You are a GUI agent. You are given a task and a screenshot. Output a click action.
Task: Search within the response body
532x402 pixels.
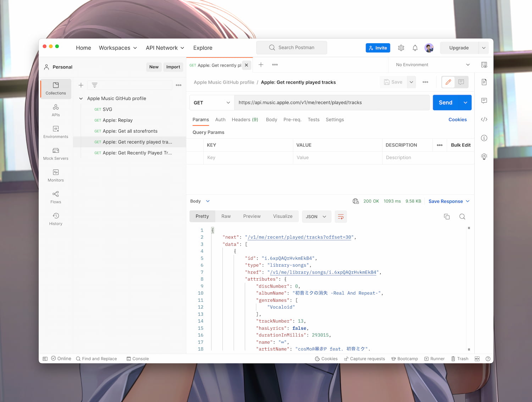(x=462, y=217)
